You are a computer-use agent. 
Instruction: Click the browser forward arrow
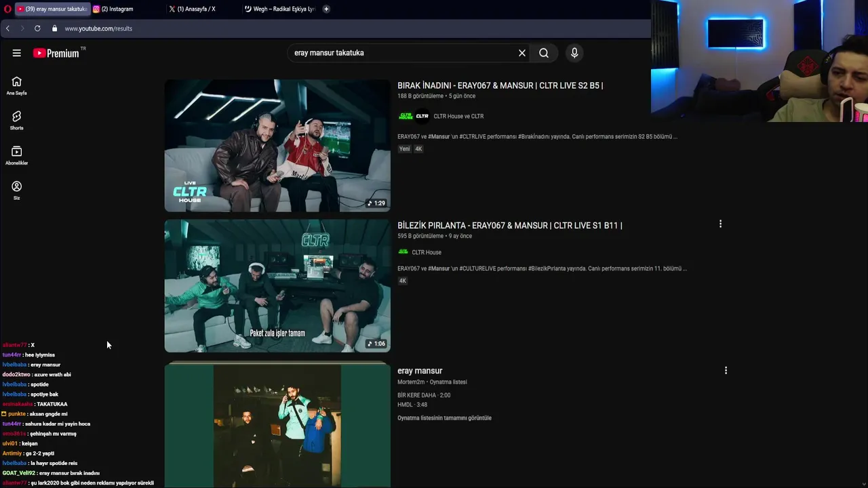click(x=22, y=28)
